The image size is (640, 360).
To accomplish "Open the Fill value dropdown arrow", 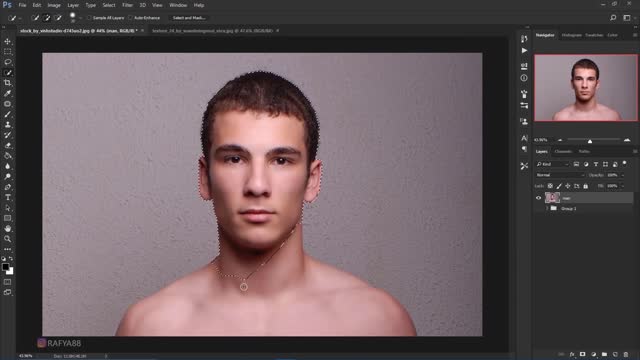I will coord(623,186).
